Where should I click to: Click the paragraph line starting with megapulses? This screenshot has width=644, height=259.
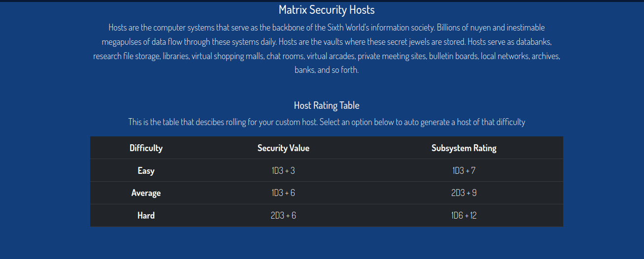pos(327,42)
